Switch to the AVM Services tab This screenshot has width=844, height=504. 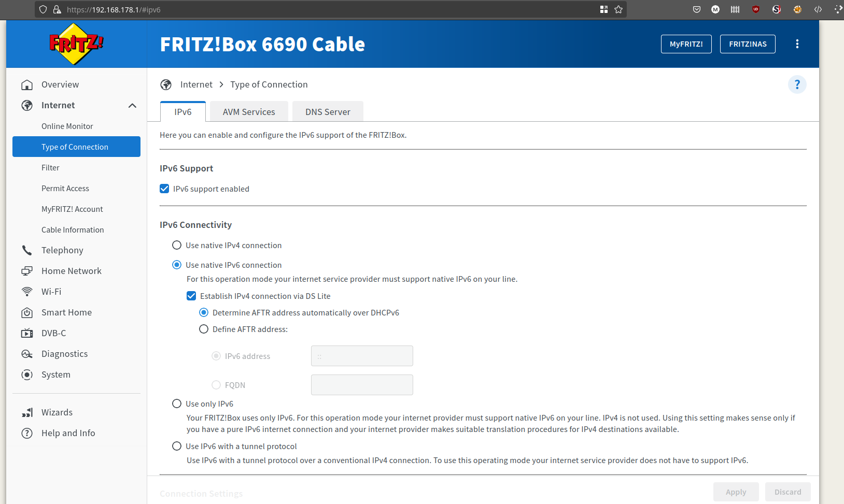249,112
